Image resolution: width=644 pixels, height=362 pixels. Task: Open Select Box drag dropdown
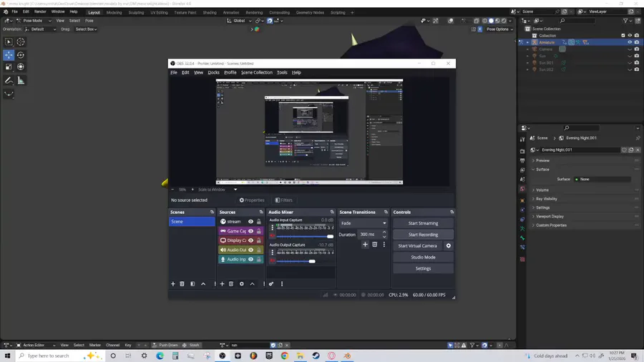point(86,29)
